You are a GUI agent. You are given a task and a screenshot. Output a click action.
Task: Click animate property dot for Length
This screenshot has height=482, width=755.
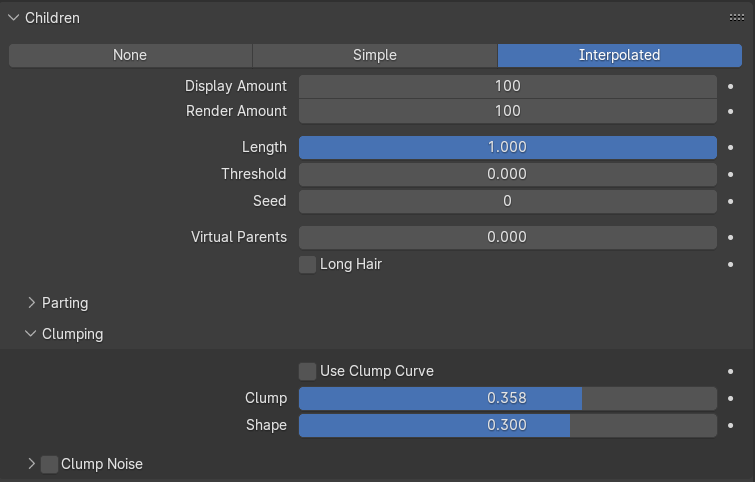(731, 147)
